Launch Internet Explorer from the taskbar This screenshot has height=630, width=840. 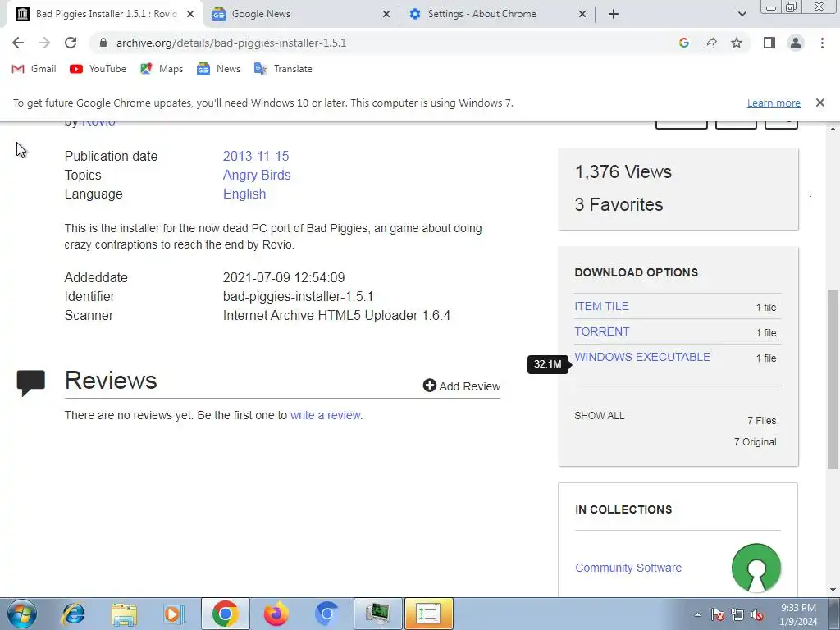73,614
